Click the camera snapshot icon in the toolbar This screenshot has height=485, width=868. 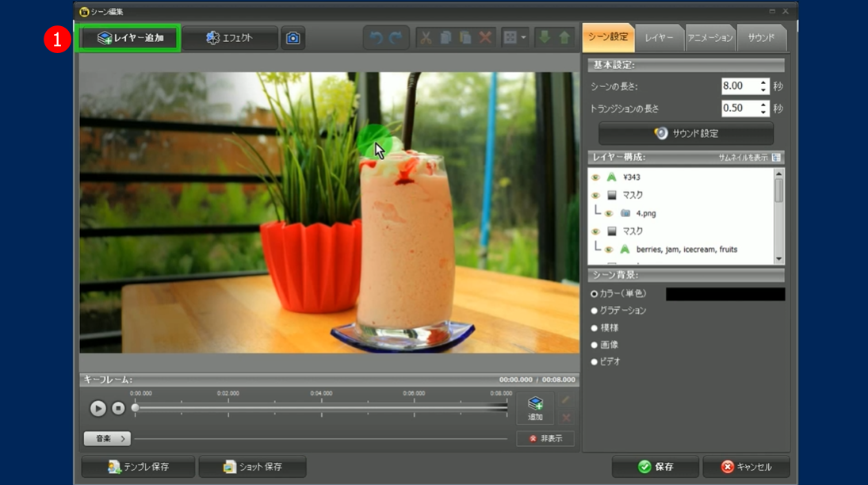(293, 38)
